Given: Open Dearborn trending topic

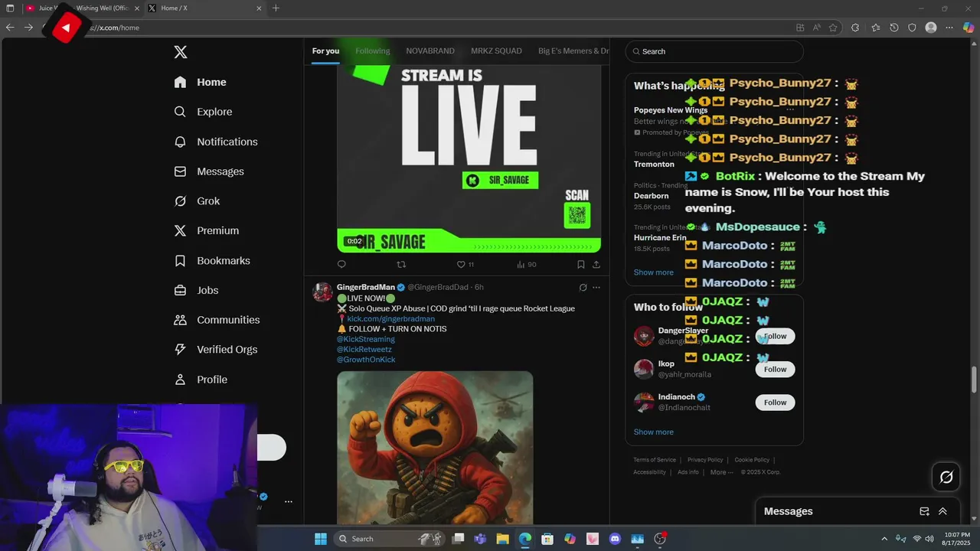Looking at the screenshot, I should 652,196.
